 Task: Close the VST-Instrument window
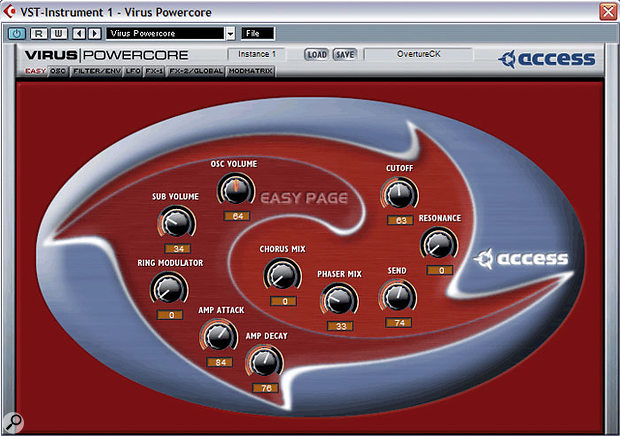click(x=608, y=11)
